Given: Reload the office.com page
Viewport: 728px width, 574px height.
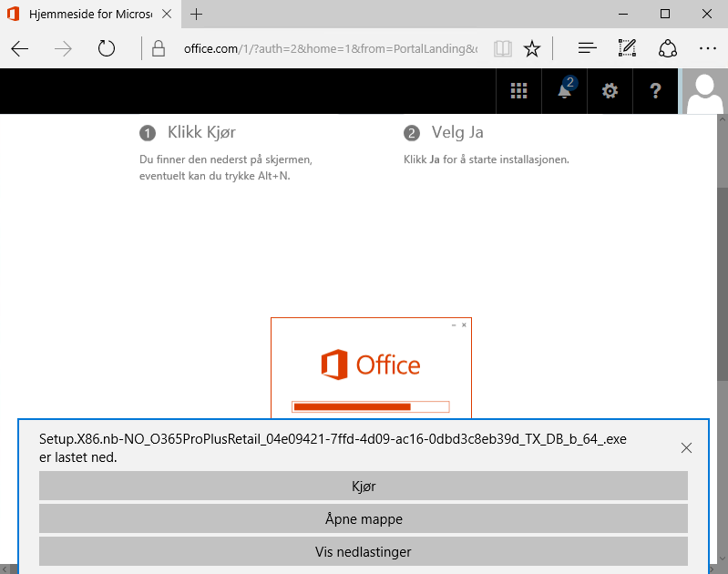Looking at the screenshot, I should click(107, 48).
